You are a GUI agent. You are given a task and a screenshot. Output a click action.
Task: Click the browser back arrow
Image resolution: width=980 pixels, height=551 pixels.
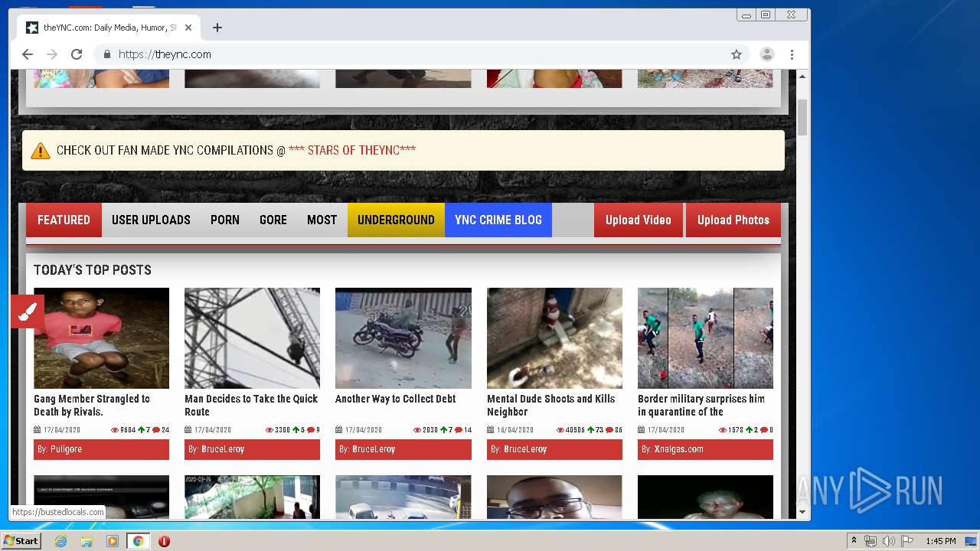coord(28,54)
